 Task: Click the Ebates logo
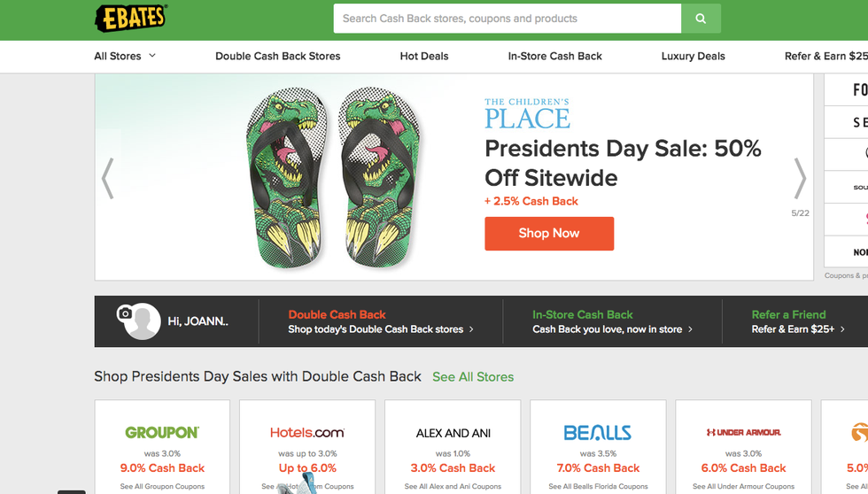(x=131, y=18)
